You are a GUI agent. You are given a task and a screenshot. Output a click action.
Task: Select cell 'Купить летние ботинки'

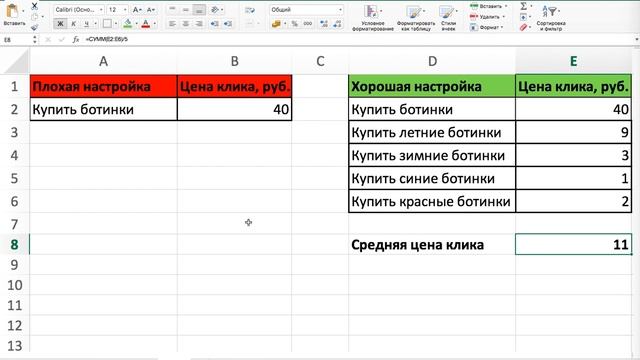432,132
